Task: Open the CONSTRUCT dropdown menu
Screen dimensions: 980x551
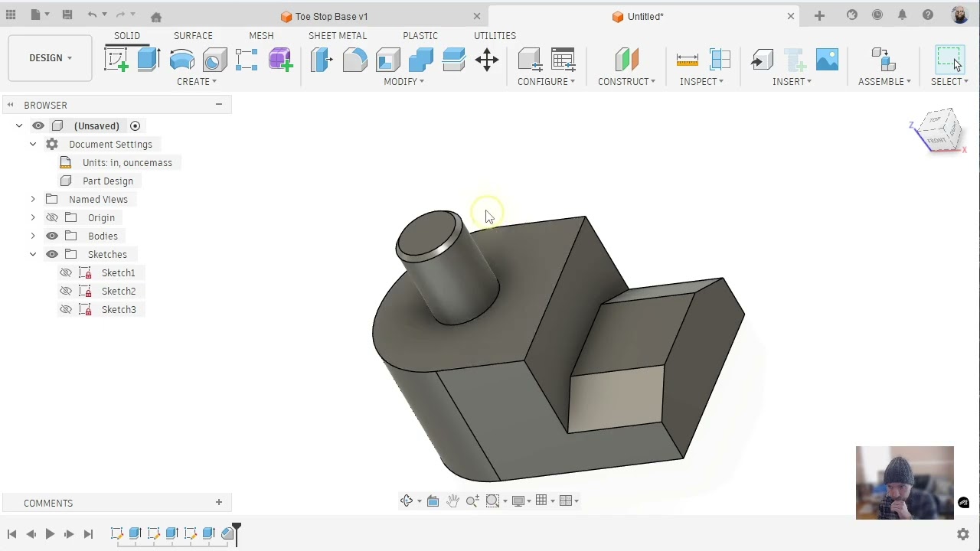Action: [x=626, y=81]
